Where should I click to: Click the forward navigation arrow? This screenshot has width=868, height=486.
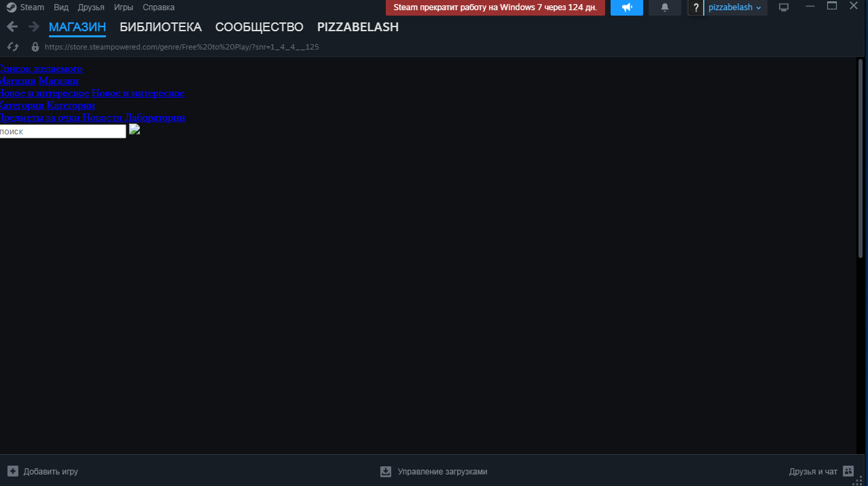click(33, 27)
